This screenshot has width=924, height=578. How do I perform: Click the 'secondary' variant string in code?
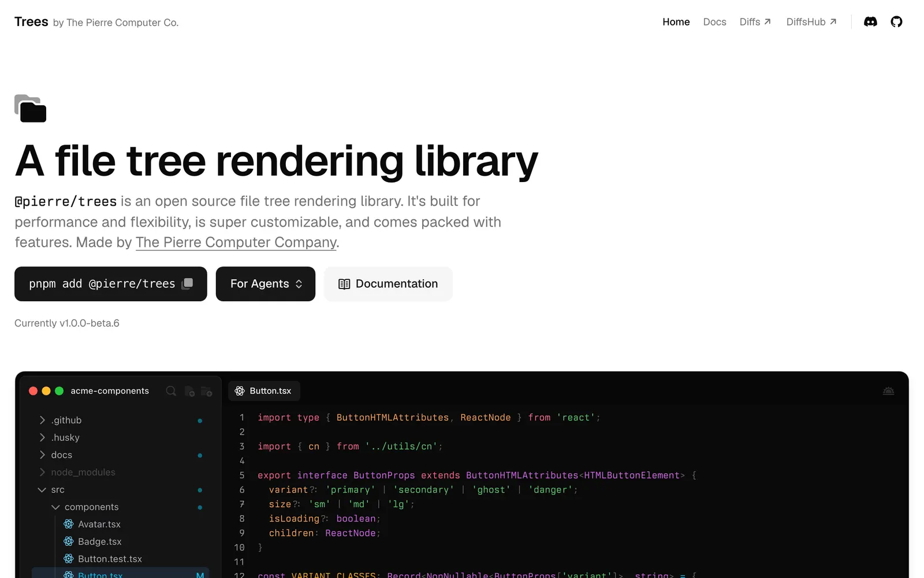[x=424, y=490]
